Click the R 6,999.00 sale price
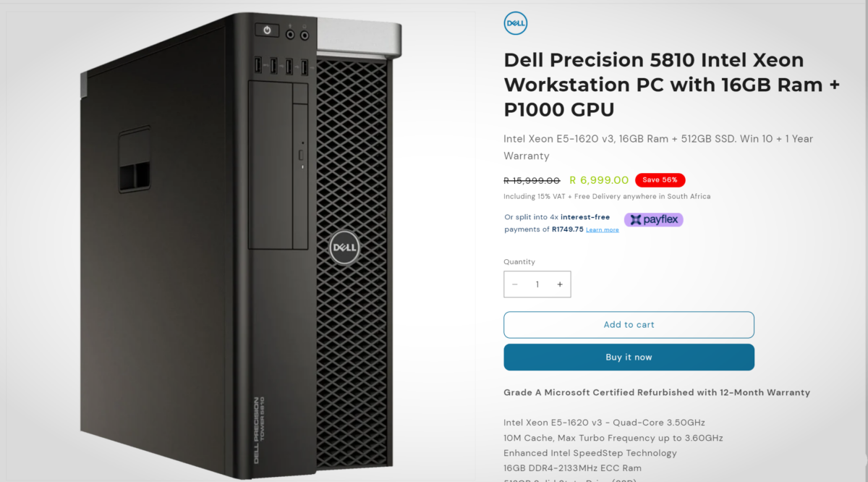868x482 pixels. coord(599,180)
